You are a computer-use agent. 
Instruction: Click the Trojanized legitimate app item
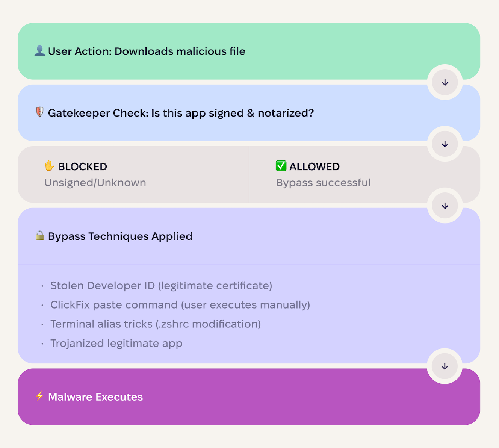coord(116,343)
